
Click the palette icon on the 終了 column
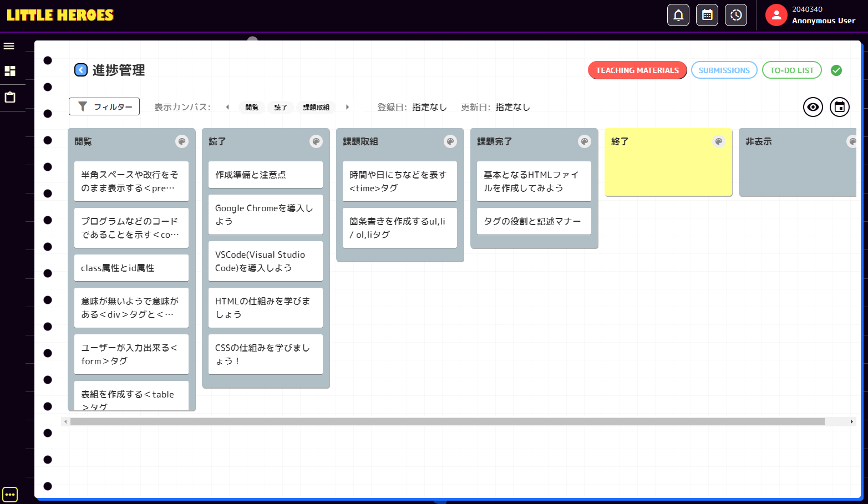[x=718, y=141]
